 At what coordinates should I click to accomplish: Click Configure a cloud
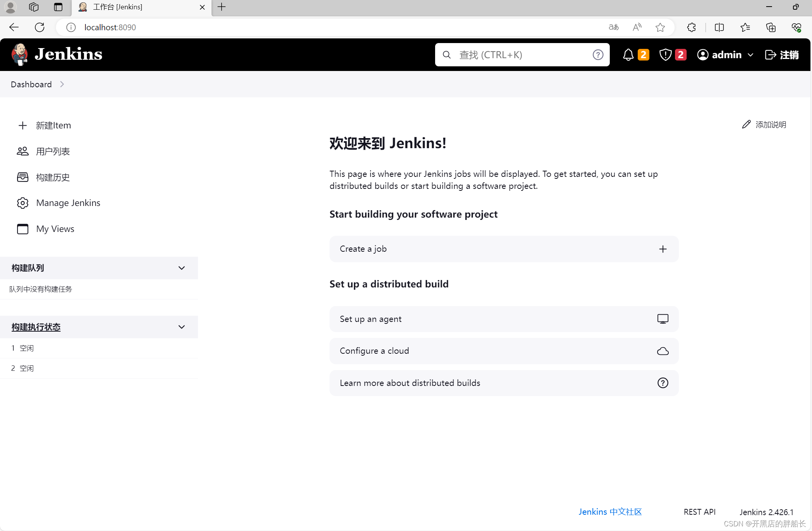coord(504,351)
